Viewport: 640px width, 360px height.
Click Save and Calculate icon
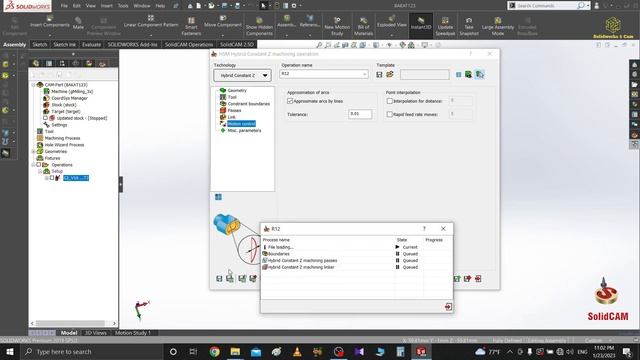click(230, 279)
